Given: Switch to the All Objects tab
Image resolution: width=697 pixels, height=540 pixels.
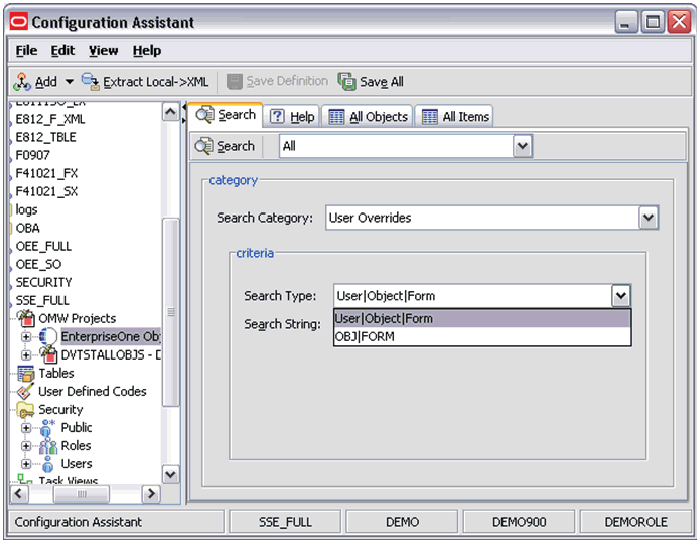Looking at the screenshot, I should [x=367, y=117].
